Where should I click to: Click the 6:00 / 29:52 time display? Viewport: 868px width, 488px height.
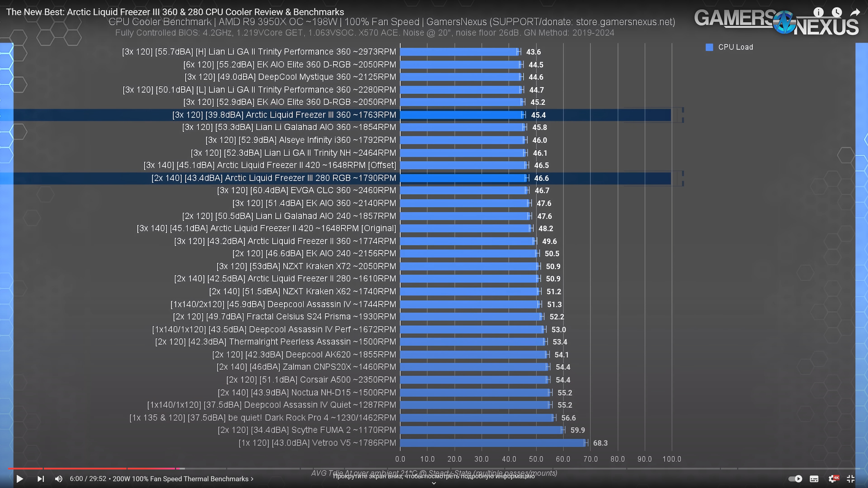(x=88, y=479)
